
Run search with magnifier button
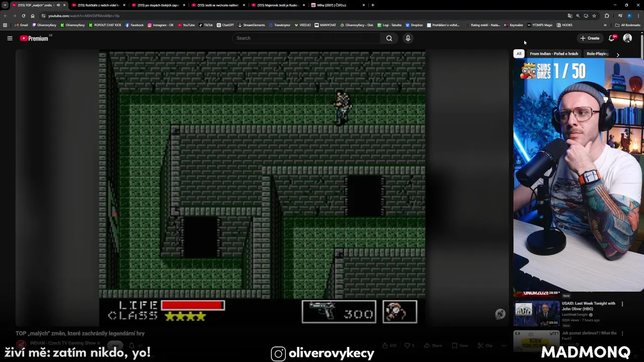coord(389,38)
